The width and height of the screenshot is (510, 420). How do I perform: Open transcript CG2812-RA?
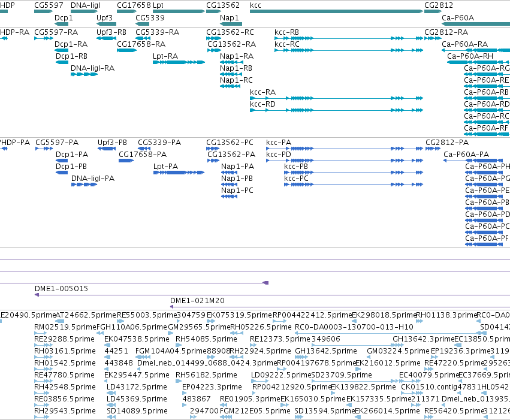pos(446,32)
